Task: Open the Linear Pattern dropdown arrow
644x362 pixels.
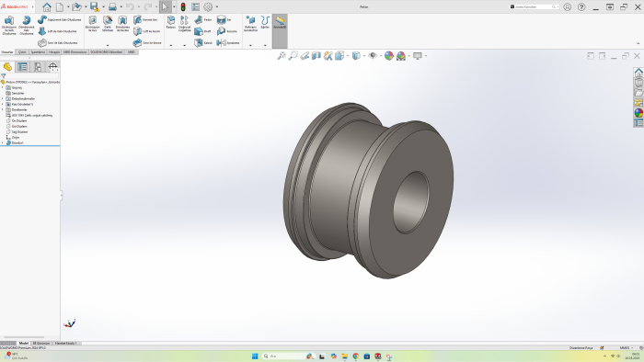Action: pyautogui.click(x=184, y=45)
